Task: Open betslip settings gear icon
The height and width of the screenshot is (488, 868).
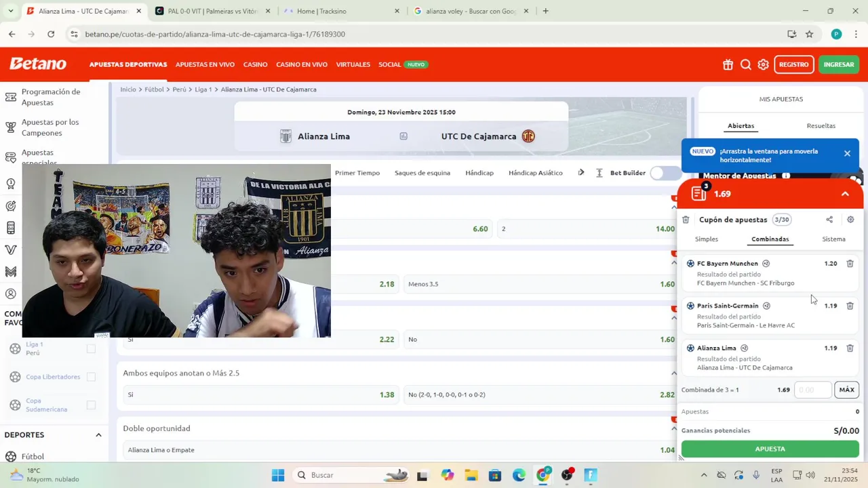Action: pos(850,220)
